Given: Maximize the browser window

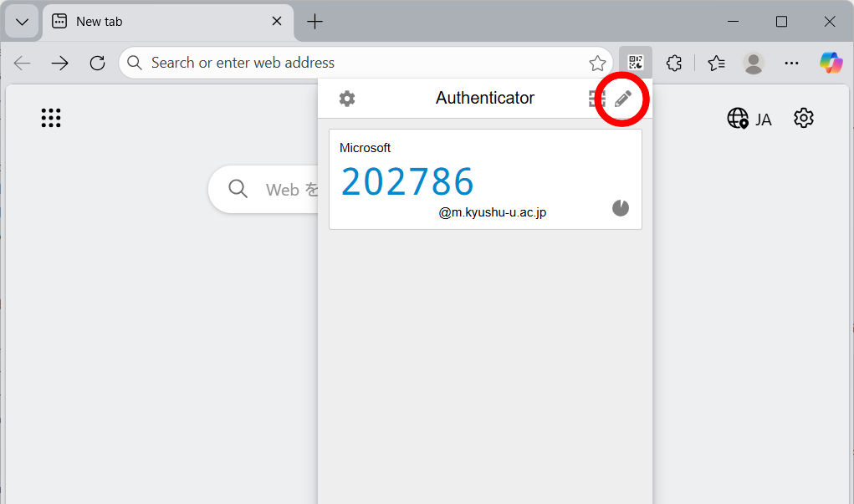Looking at the screenshot, I should (781, 22).
